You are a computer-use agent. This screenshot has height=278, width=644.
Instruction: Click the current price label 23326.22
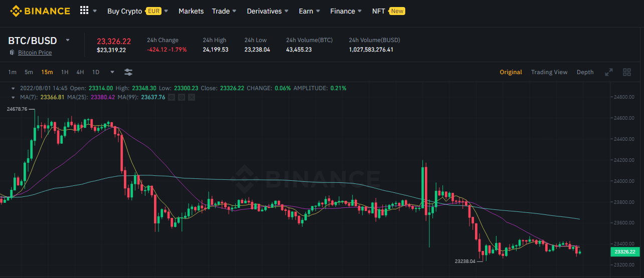[625, 252]
